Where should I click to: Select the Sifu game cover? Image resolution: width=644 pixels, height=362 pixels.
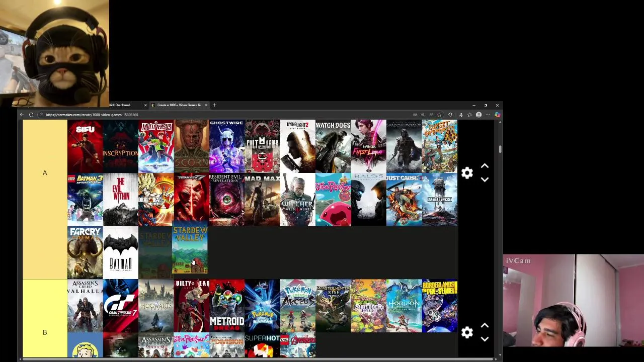[85, 146]
